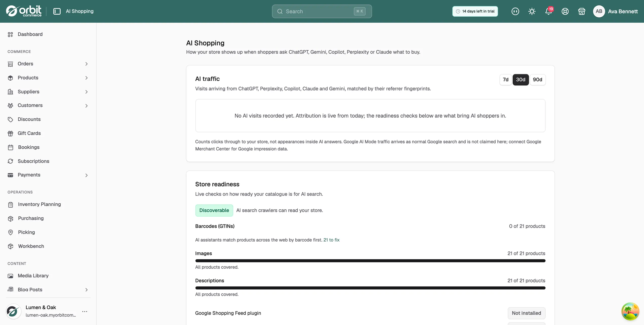The height and width of the screenshot is (325, 644).
Task: Click the Inventory Planning clipboard icon
Action: pos(10,205)
